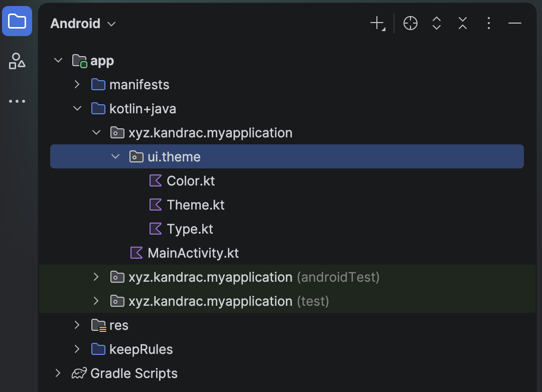
Task: Expand the (test) package
Action: click(x=96, y=301)
